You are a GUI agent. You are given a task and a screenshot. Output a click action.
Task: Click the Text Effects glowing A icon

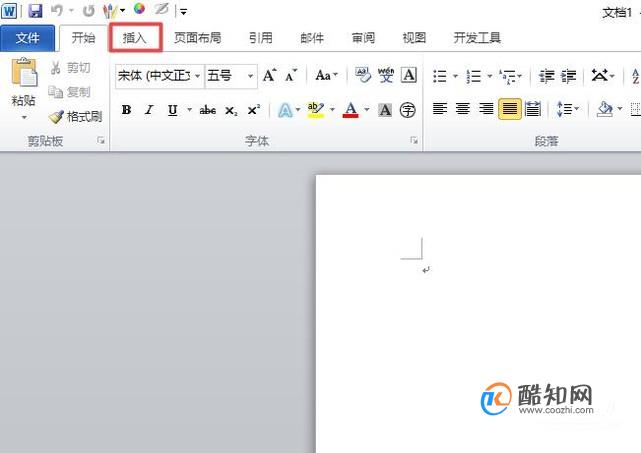(285, 110)
